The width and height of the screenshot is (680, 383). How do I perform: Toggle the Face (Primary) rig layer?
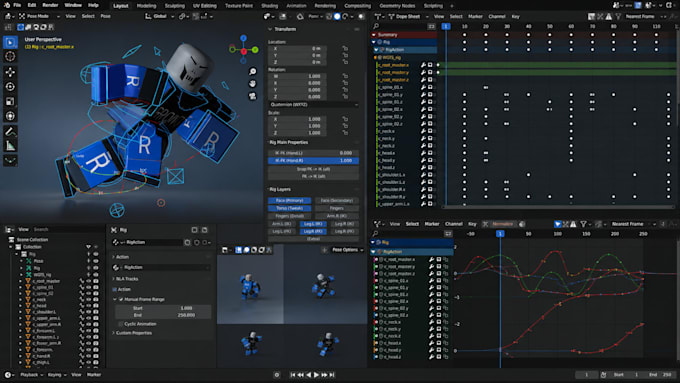click(290, 201)
